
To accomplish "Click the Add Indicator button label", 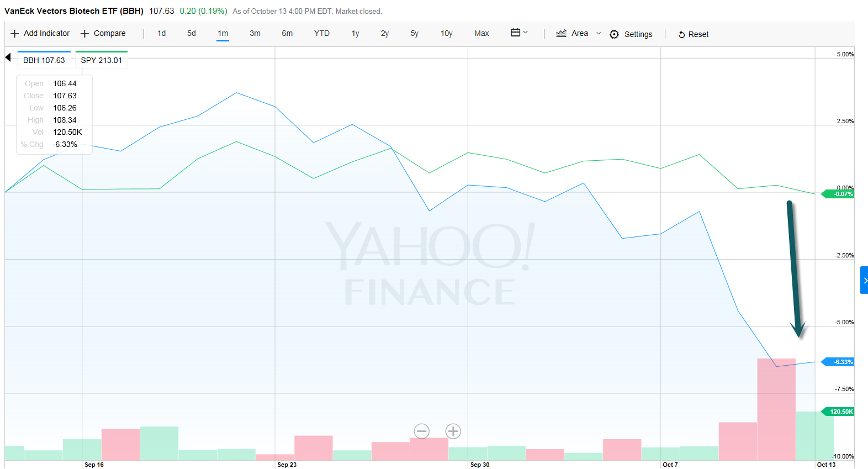I will tap(47, 33).
